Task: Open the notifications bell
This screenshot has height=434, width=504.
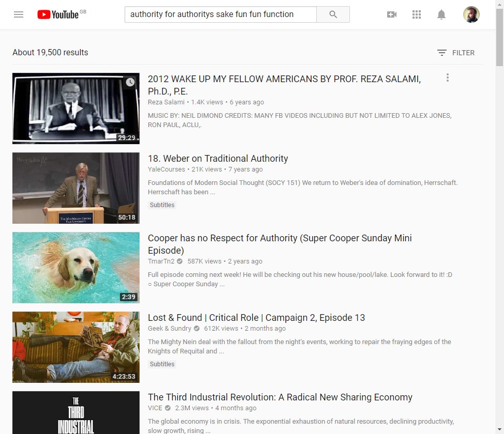Action: [x=441, y=14]
